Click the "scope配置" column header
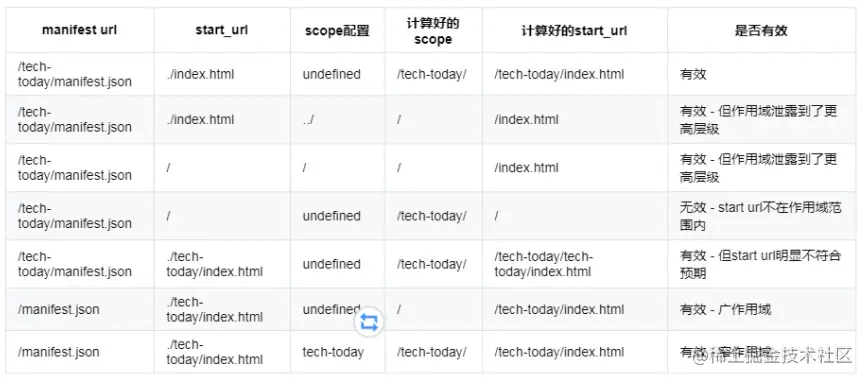The width and height of the screenshot is (867, 380). pyautogui.click(x=337, y=30)
